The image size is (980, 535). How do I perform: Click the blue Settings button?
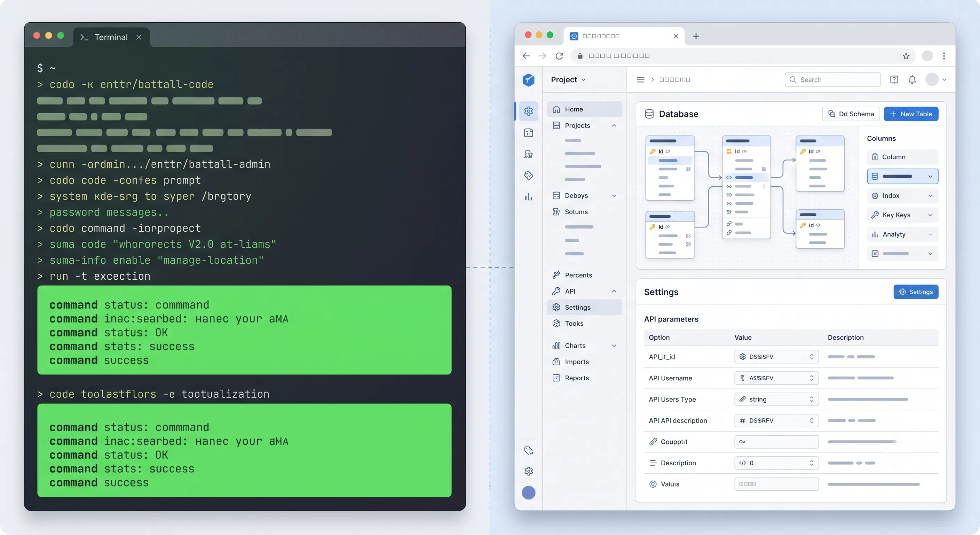916,292
